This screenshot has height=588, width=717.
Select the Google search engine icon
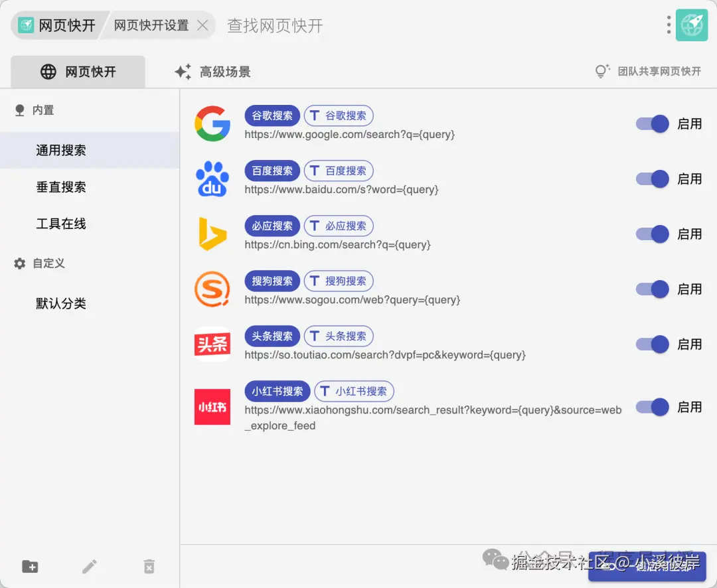(212, 123)
